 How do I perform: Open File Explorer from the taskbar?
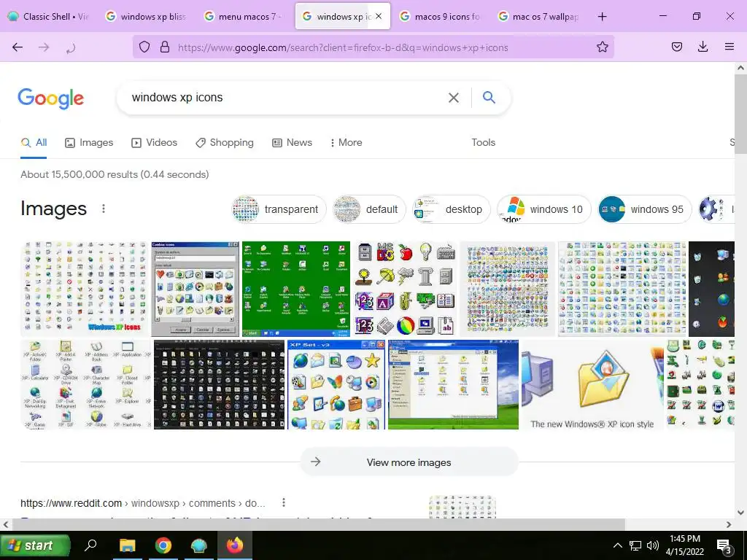(127, 545)
